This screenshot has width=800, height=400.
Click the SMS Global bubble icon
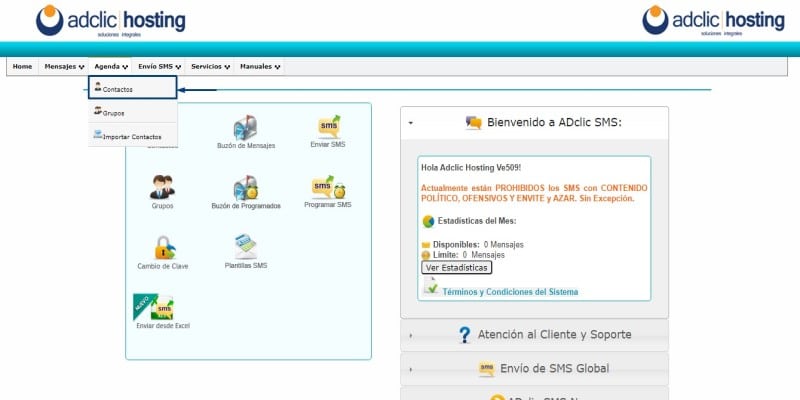pos(487,369)
